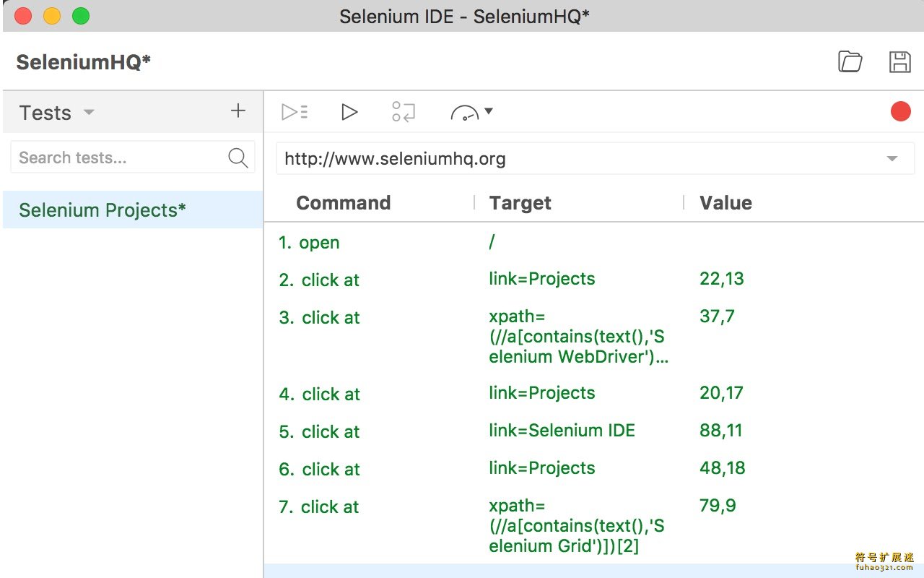Click the value 79,9
The height and width of the screenshot is (578, 924).
[718, 506]
